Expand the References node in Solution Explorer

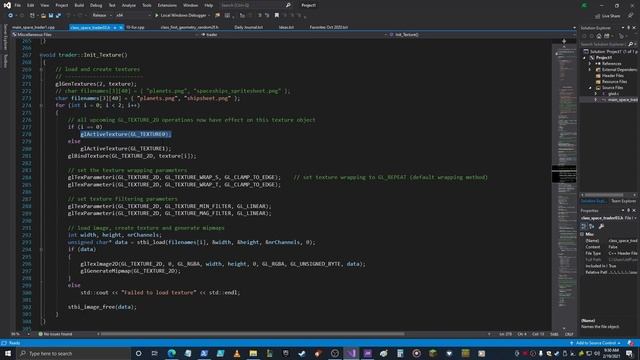point(590,64)
